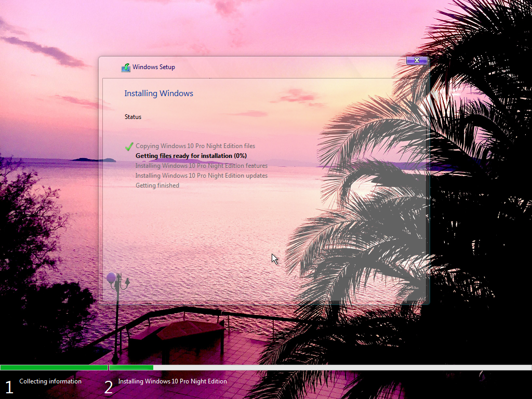Click 'Installing Windows 10 Pro Night Edition updates'

pos(202,176)
